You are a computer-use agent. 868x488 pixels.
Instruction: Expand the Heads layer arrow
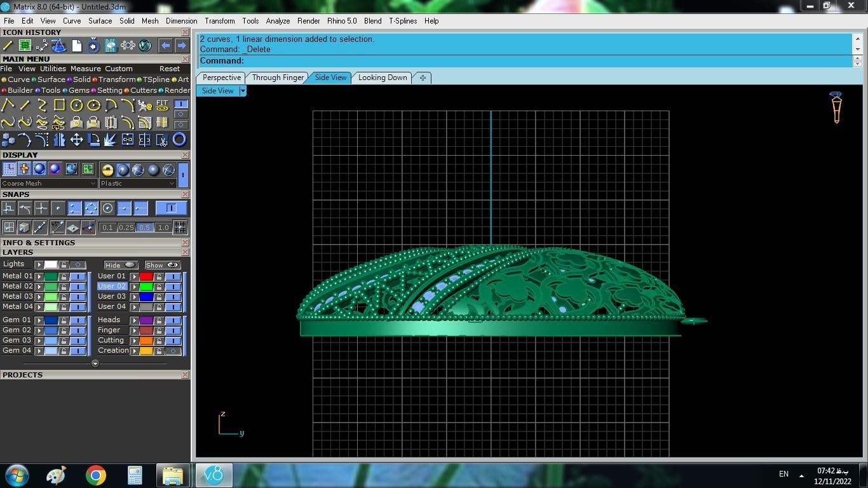coord(134,320)
